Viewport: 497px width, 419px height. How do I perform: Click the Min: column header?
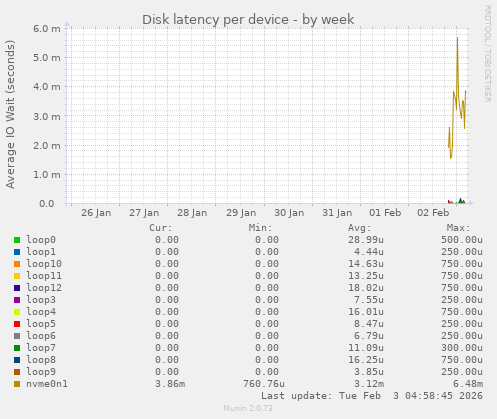pyautogui.click(x=260, y=228)
